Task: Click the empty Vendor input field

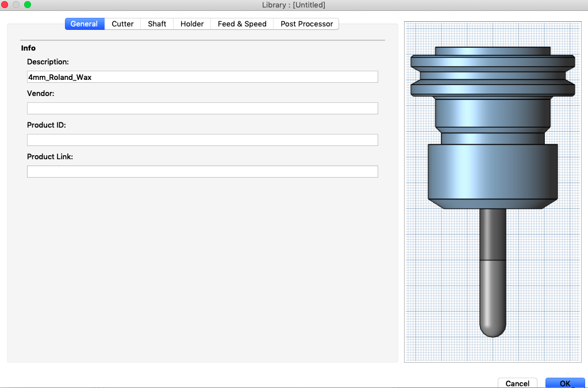Action: pyautogui.click(x=202, y=108)
